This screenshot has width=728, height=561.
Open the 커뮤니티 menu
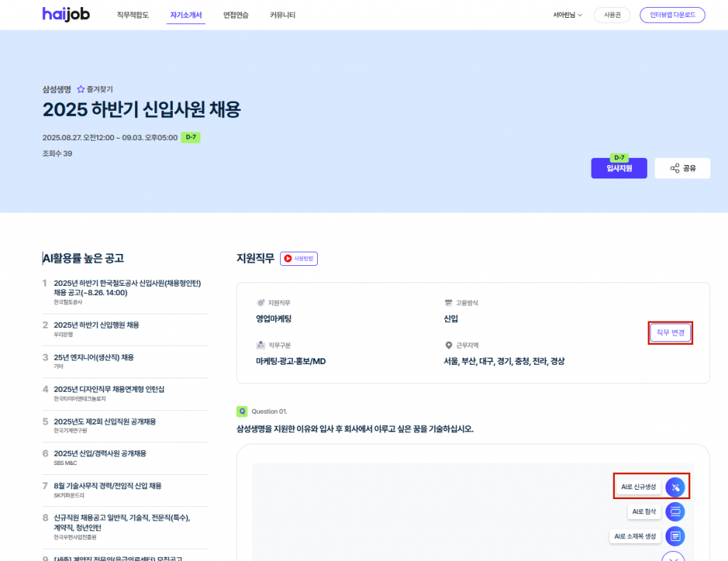[283, 15]
